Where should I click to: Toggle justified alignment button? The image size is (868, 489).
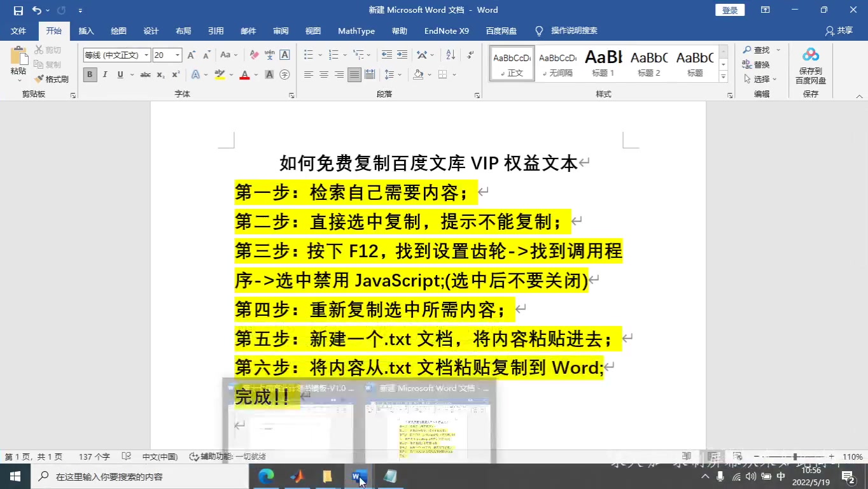354,74
